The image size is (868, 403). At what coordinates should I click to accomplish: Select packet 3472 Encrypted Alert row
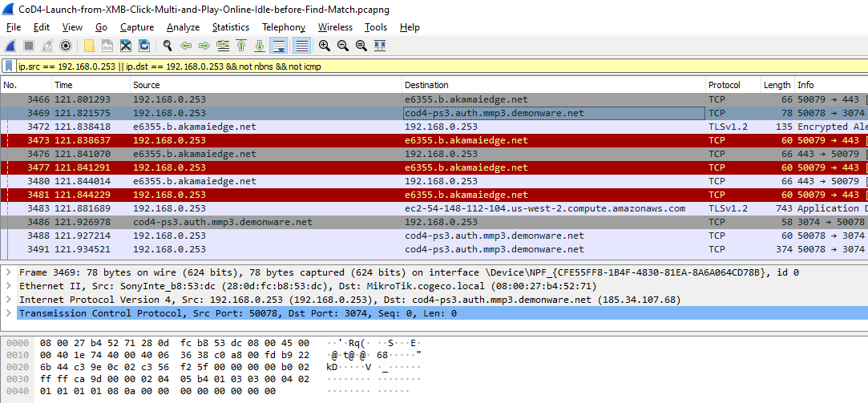click(434, 127)
